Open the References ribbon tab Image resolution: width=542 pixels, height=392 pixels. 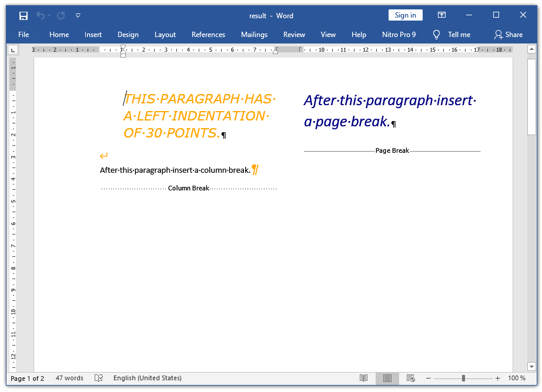tap(208, 35)
